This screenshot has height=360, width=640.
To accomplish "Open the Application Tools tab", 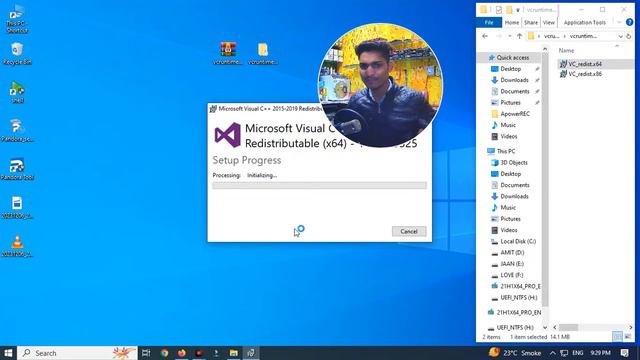I will click(584, 22).
